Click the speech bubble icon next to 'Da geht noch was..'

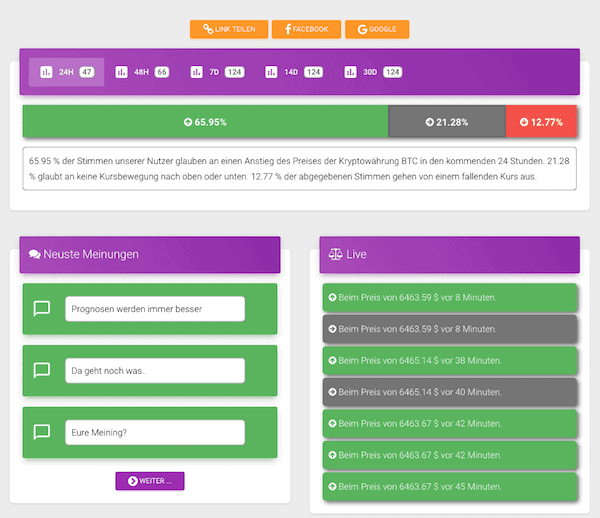click(42, 370)
